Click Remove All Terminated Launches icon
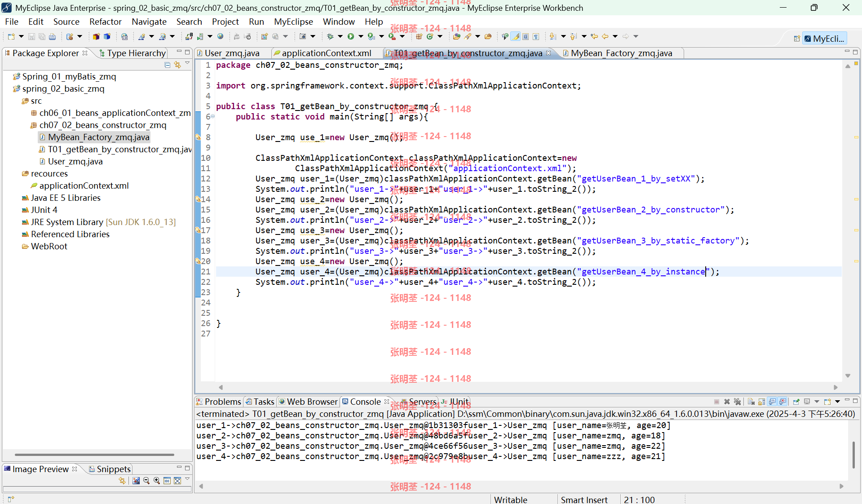862x504 pixels. coord(737,402)
